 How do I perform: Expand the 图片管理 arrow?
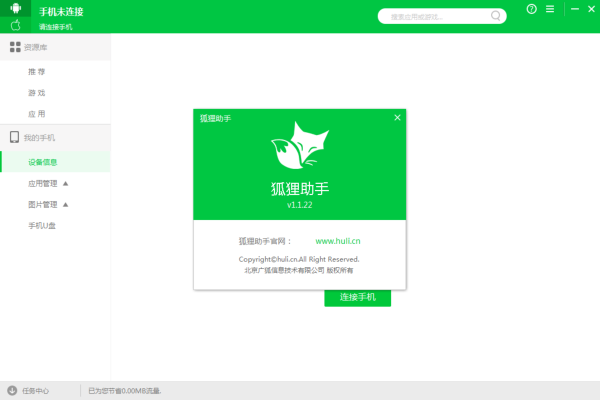[65, 204]
